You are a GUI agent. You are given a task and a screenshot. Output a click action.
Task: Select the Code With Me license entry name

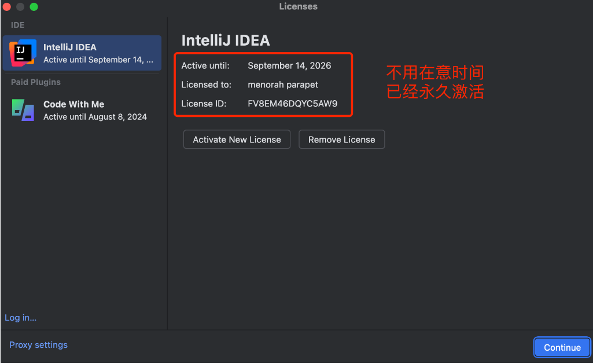73,104
